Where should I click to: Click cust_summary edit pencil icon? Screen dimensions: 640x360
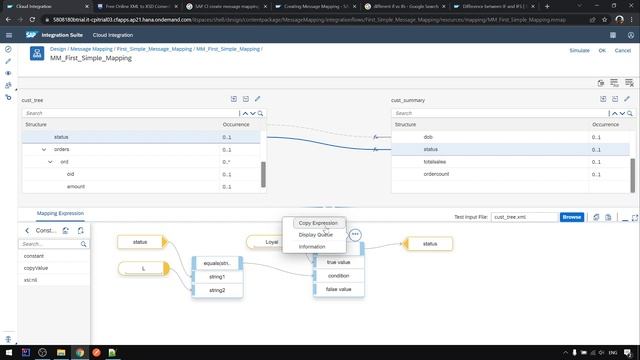tap(627, 99)
